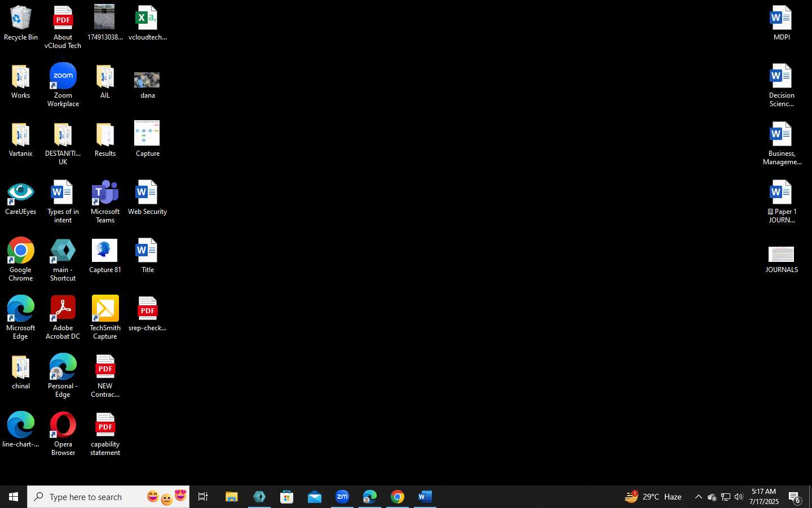
Task: Launch Zoom Workplace shortcut
Action: 63,85
